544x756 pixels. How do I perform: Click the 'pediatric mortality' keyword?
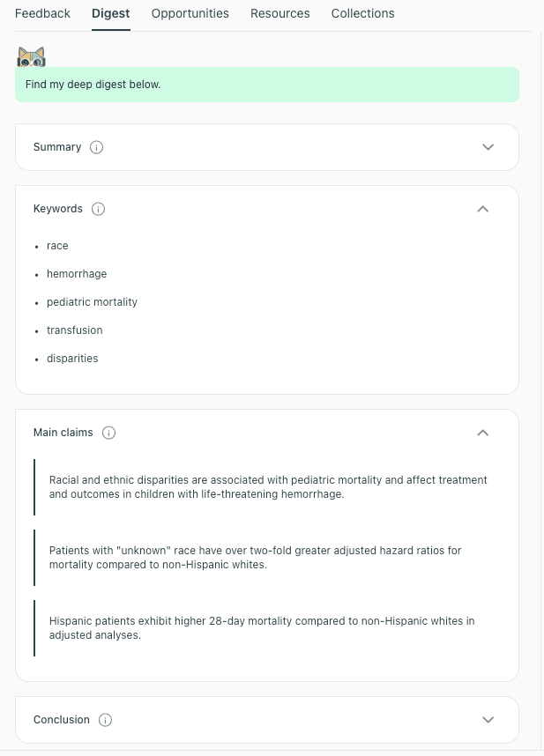[93, 302]
